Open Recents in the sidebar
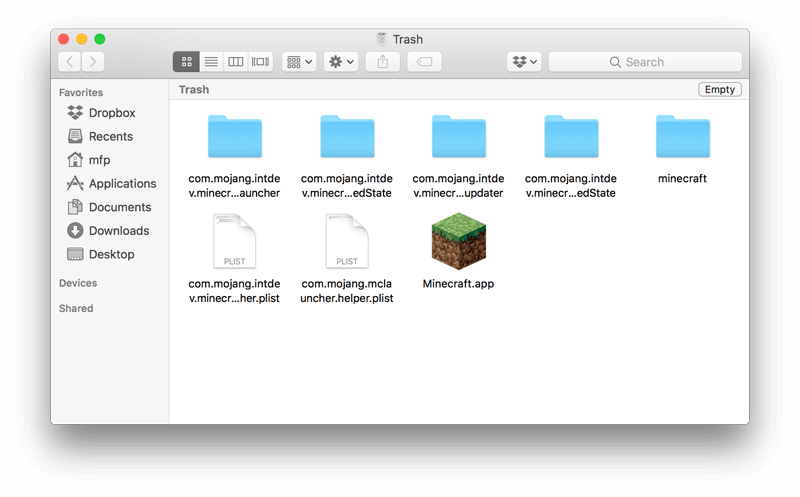This screenshot has width=800, height=497. coord(110,136)
